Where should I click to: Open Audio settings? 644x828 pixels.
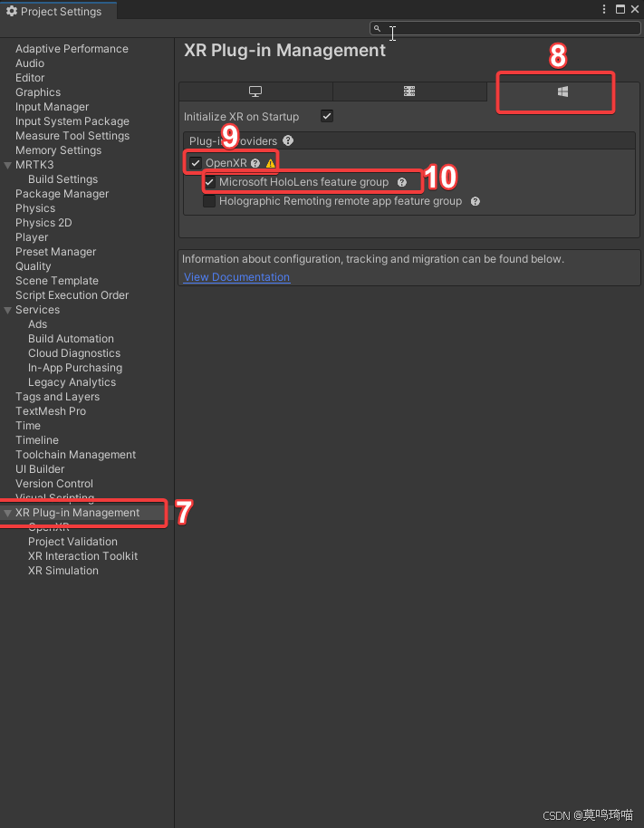[x=30, y=63]
